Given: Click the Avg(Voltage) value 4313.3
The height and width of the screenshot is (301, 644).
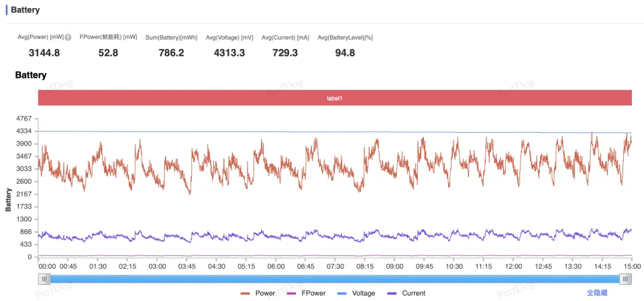Looking at the screenshot, I should point(229,53).
